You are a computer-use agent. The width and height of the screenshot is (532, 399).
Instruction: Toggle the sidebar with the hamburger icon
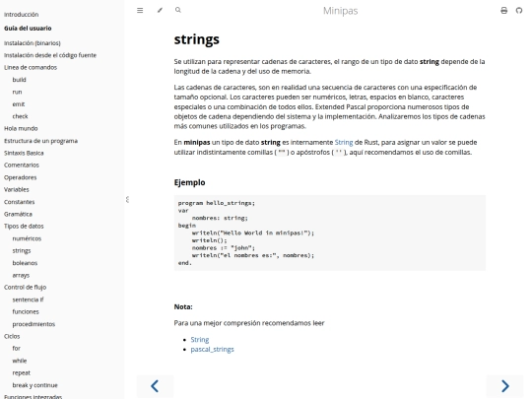pos(140,11)
